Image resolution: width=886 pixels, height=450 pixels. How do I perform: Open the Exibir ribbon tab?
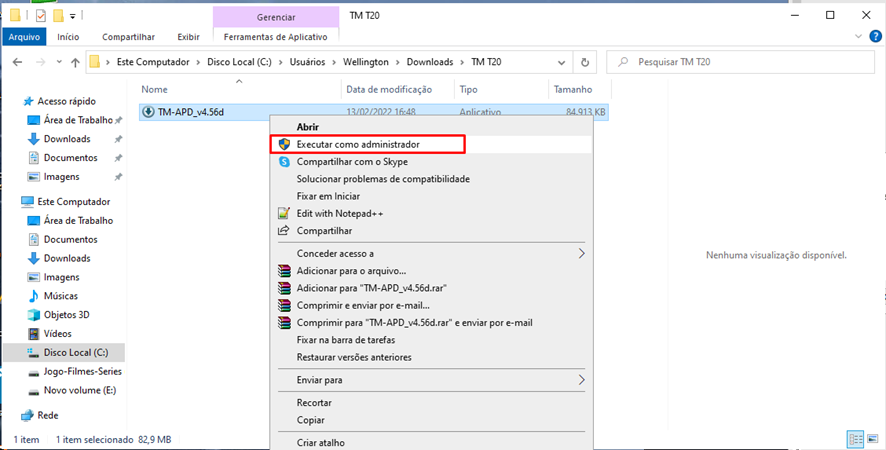tap(188, 37)
